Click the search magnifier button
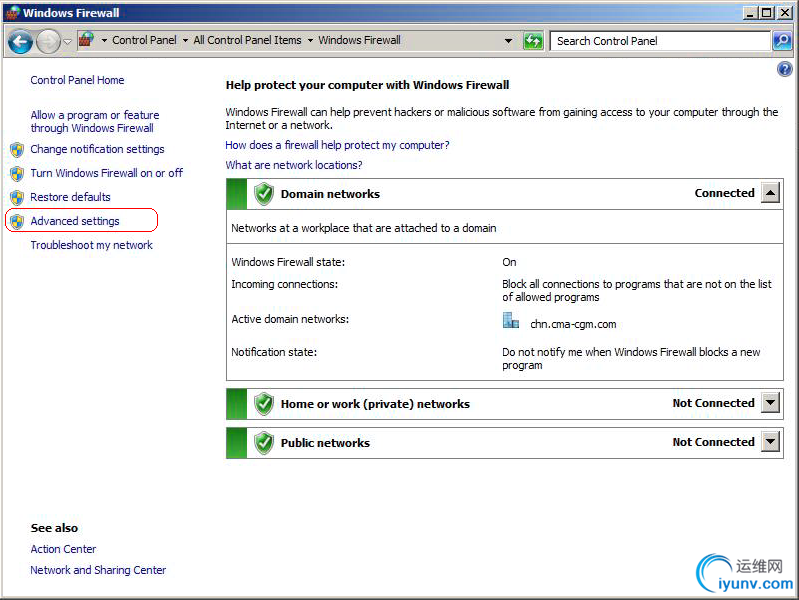Viewport: 799px width, 600px height. pos(782,41)
